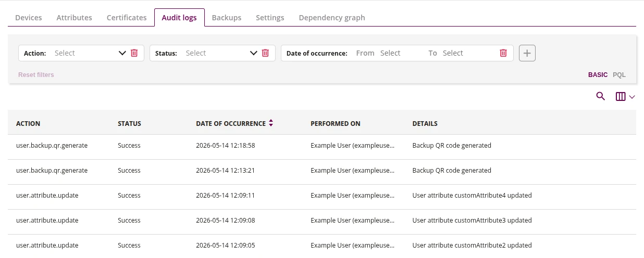The height and width of the screenshot is (258, 644).
Task: Click 'User attribute customAttribute2 updated' details
Action: [x=472, y=246]
